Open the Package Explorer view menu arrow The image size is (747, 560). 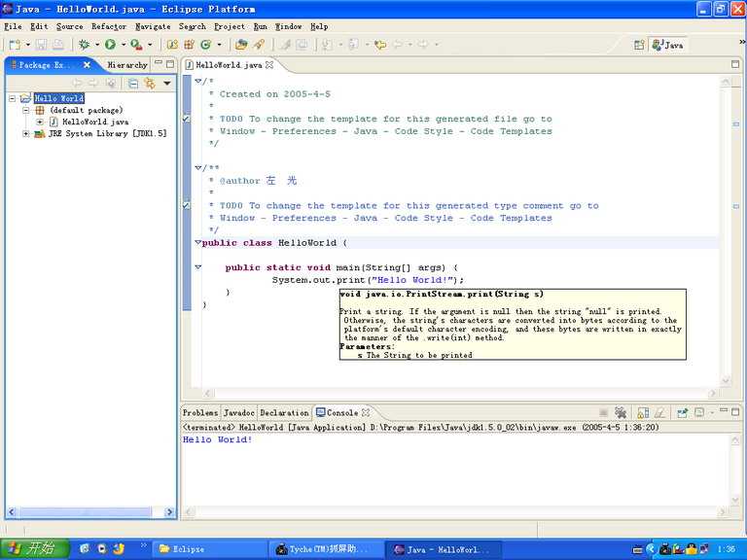tap(166, 84)
